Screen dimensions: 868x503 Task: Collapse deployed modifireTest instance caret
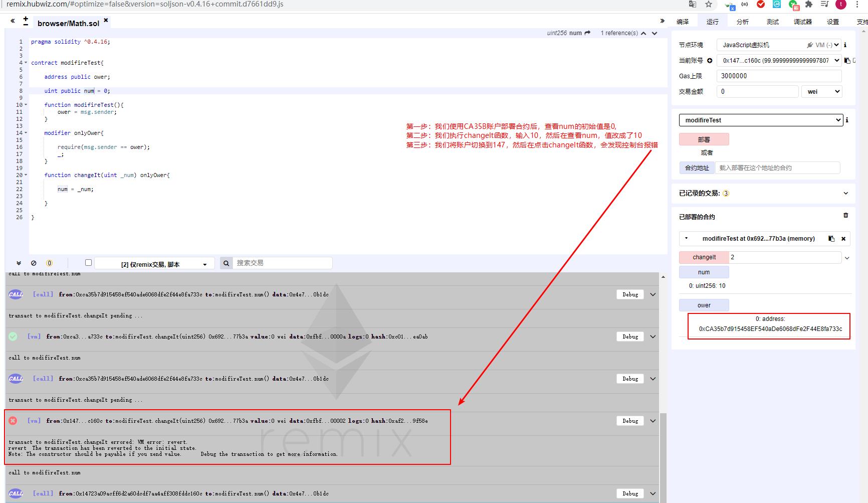click(686, 238)
